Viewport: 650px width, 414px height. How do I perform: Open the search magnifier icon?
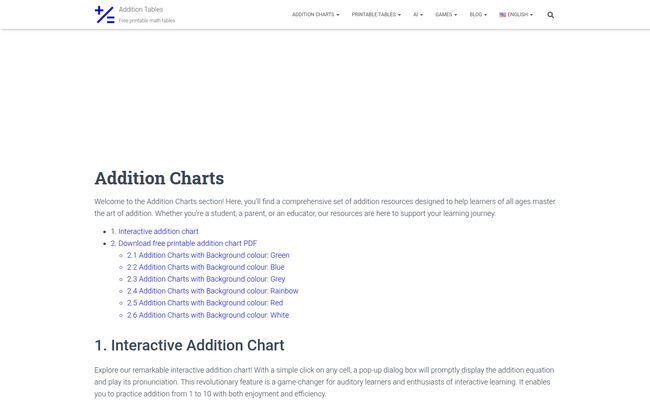(550, 15)
